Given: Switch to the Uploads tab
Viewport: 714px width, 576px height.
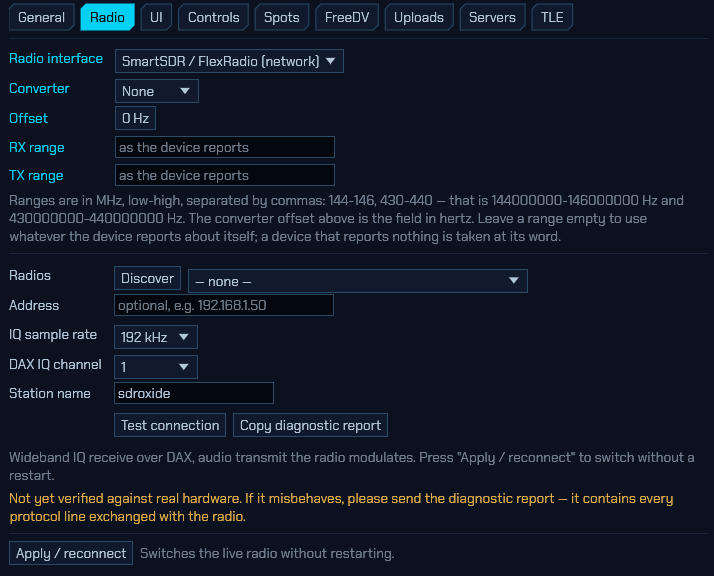Looking at the screenshot, I should click(418, 17).
